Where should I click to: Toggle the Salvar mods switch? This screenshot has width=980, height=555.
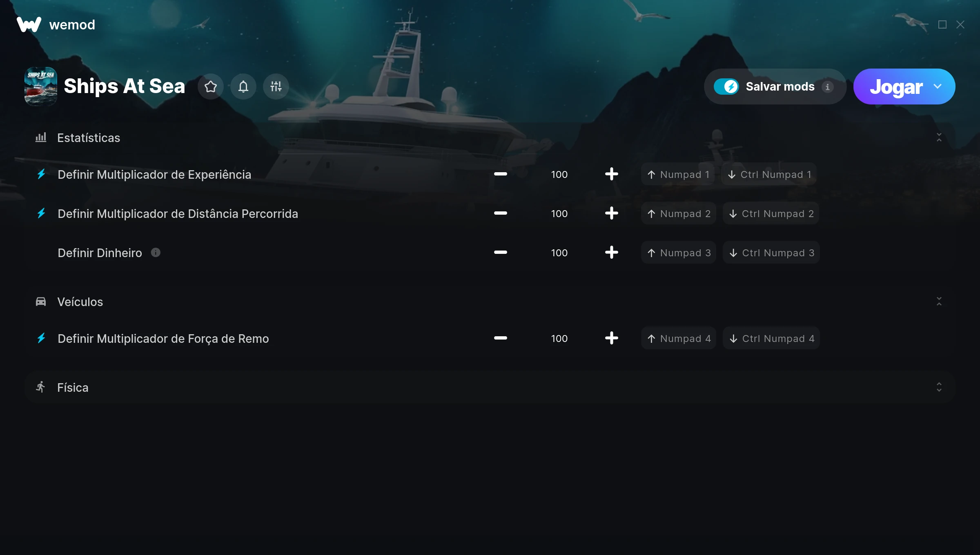[726, 87]
